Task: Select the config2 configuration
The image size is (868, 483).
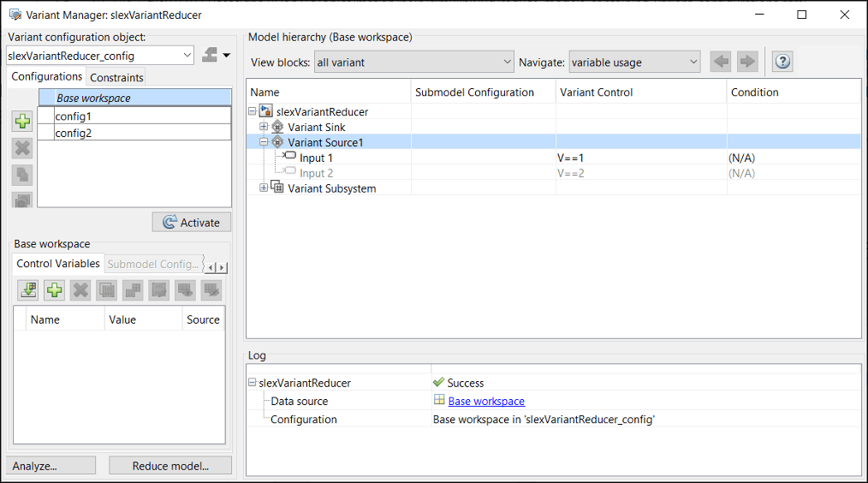Action: (134, 133)
